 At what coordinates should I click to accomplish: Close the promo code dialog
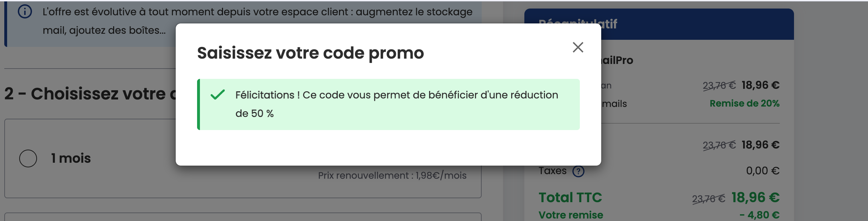click(x=578, y=47)
